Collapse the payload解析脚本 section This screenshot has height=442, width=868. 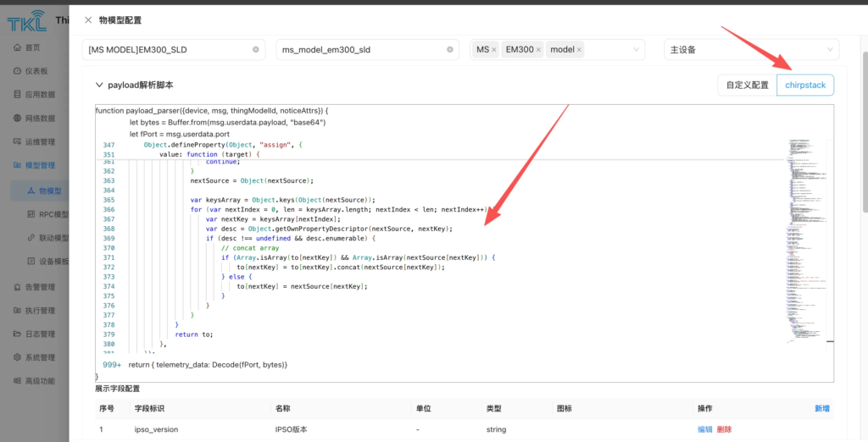click(x=100, y=86)
